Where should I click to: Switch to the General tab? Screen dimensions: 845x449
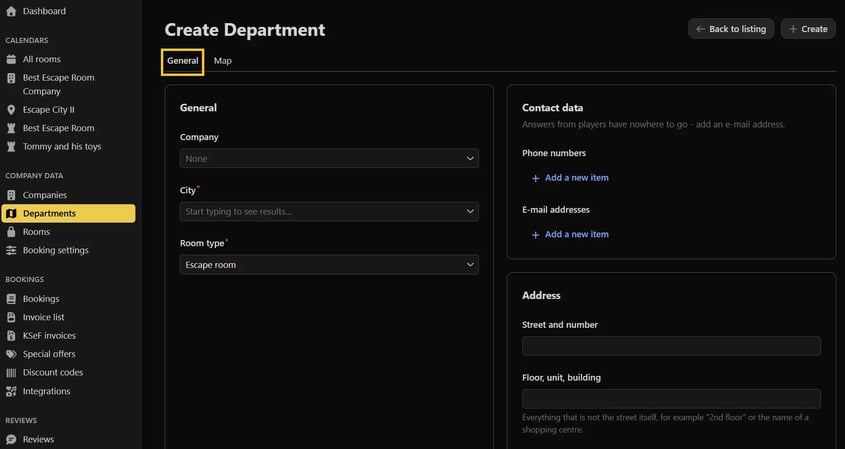click(183, 61)
